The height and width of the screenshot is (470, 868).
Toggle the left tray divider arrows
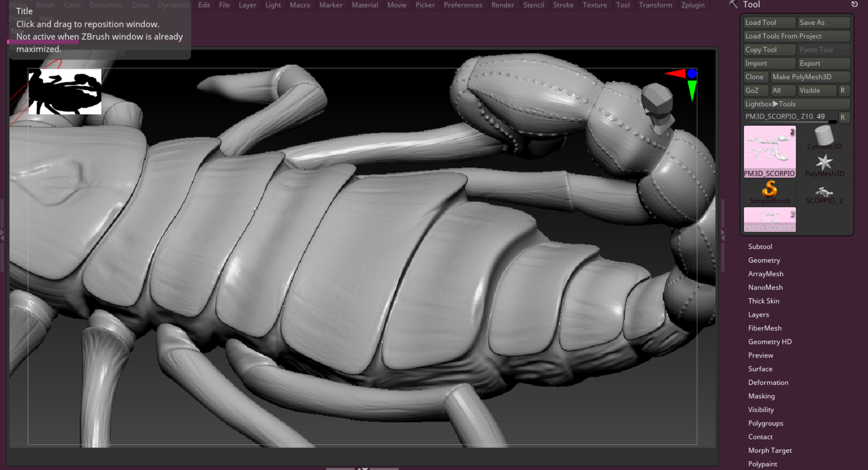point(2,235)
